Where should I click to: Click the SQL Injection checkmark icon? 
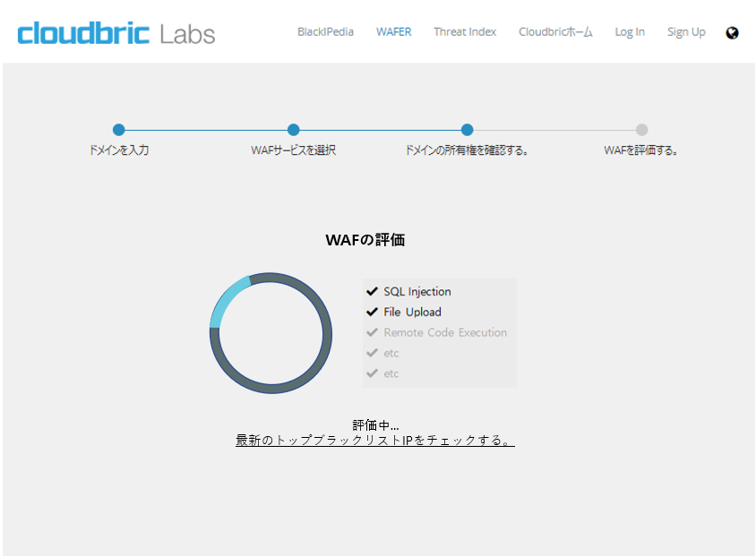[x=372, y=292]
